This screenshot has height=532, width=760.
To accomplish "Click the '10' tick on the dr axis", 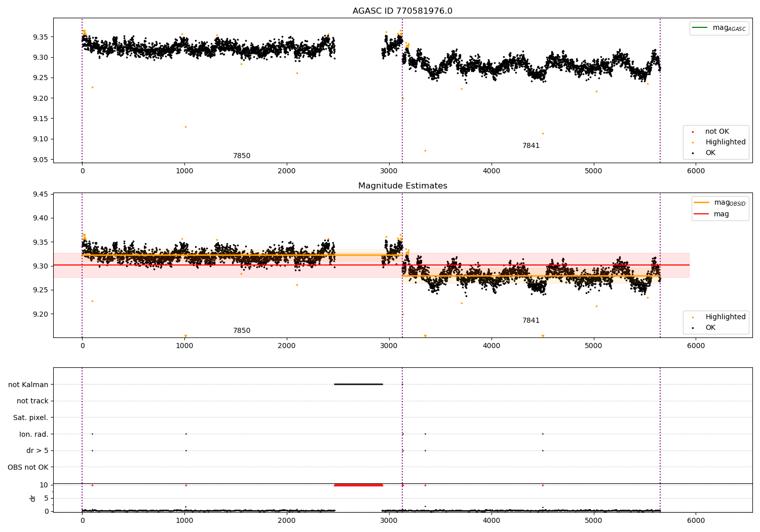I will (x=45, y=485).
